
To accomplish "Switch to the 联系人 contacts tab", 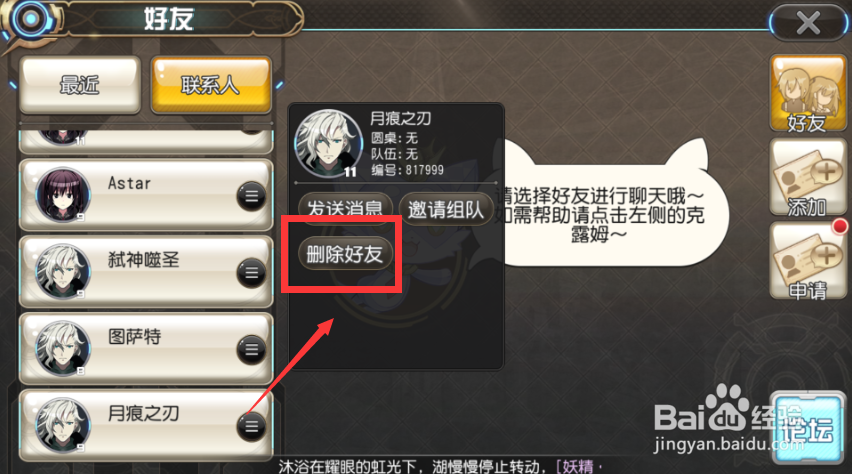I will 211,85.
